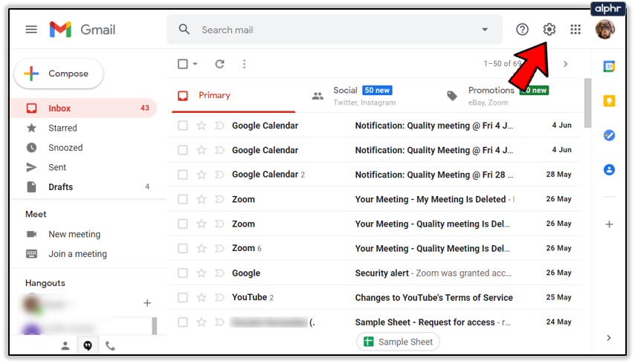Click the Hangouts list scrollbar
The image size is (635, 364).
click(155, 326)
